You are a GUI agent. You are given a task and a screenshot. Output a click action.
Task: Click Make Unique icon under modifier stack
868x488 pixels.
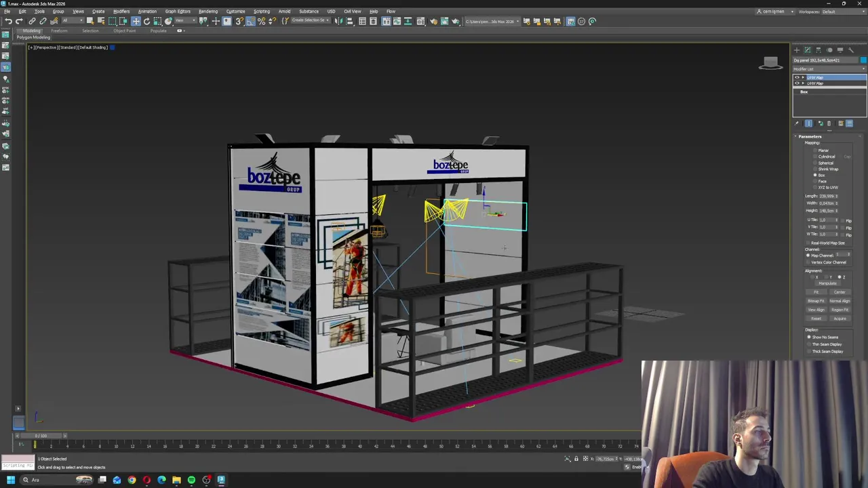click(x=820, y=123)
